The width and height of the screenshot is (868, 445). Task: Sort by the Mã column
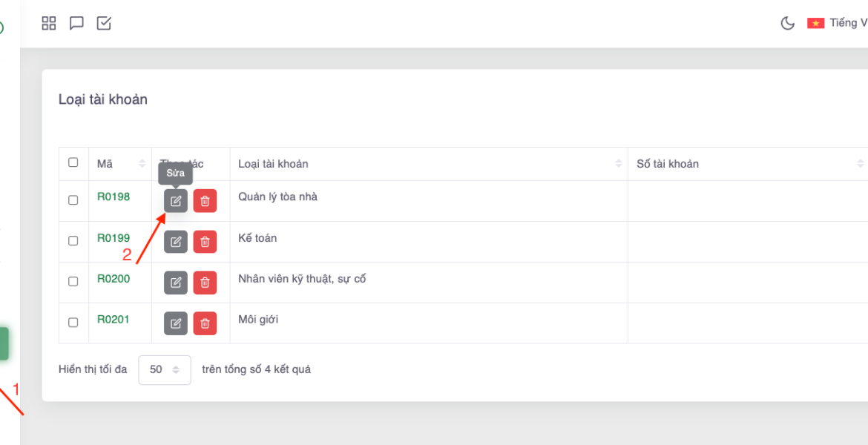pyautogui.click(x=119, y=164)
